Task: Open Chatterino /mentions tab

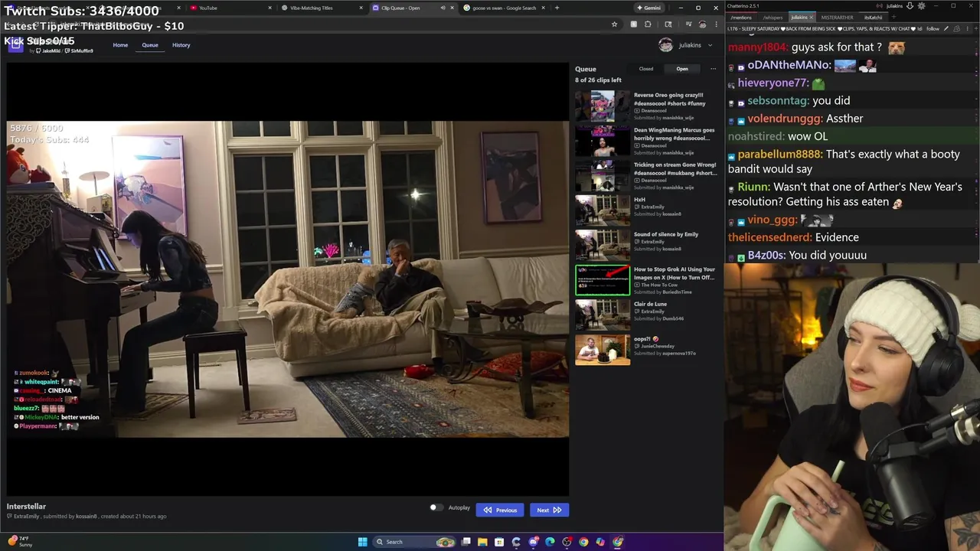Action: tap(741, 18)
